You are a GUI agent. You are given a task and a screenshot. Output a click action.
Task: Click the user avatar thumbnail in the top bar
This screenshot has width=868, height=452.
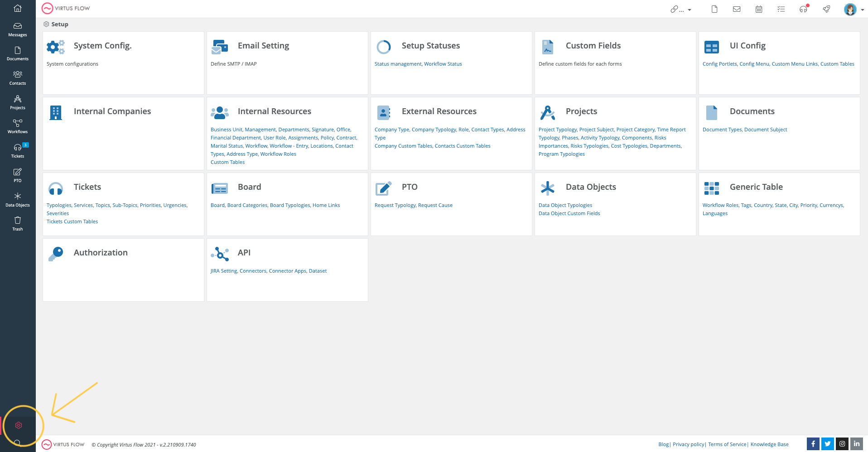850,9
